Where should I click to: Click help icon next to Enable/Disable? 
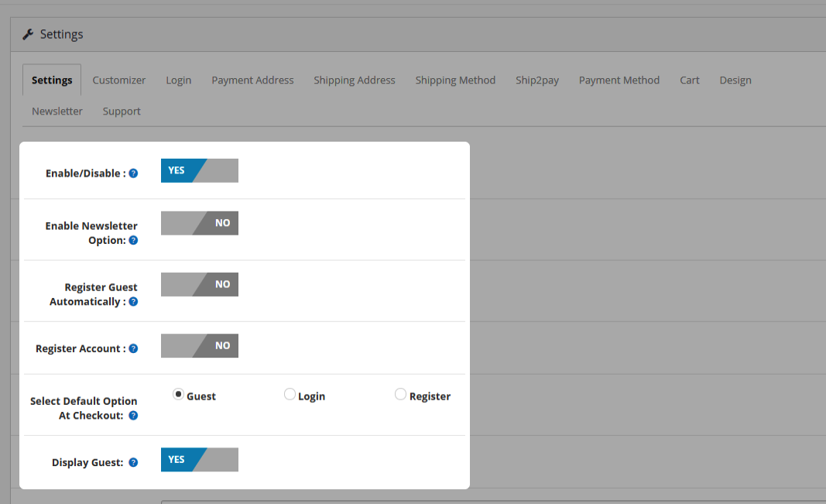pos(133,173)
